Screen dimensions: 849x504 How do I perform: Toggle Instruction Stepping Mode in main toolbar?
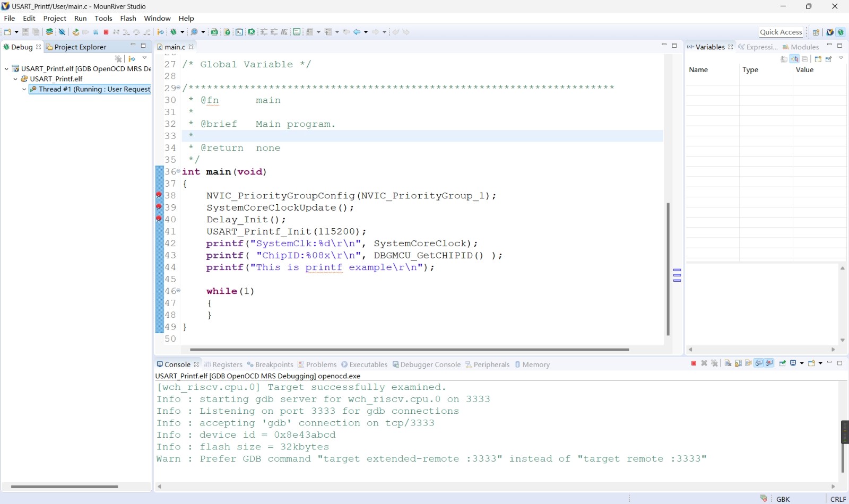coord(161,32)
